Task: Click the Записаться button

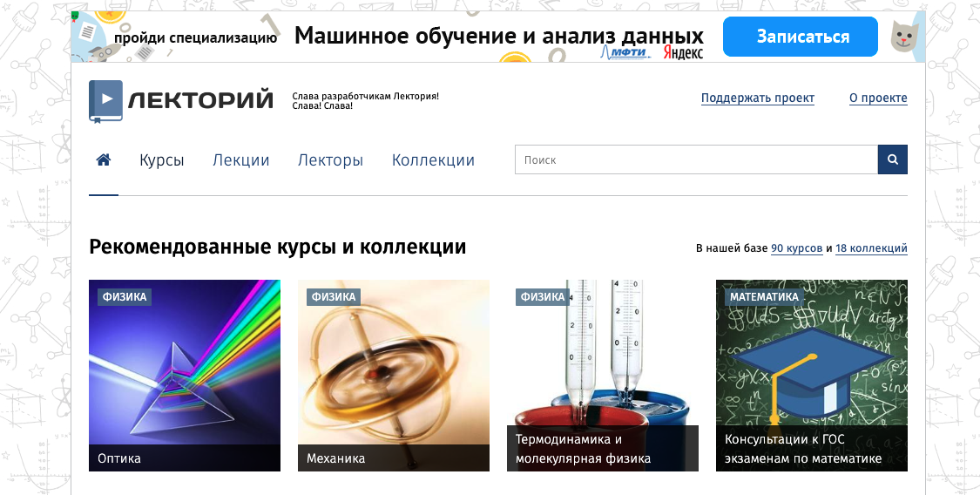Action: (x=801, y=37)
